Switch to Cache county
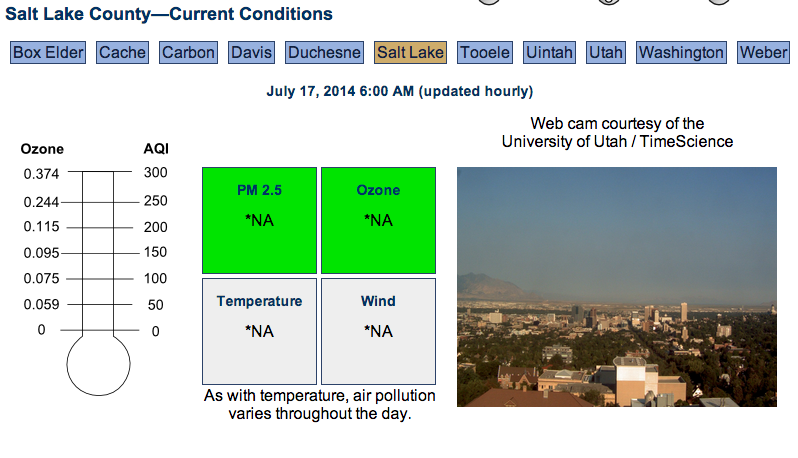The image size is (798, 458). click(122, 52)
